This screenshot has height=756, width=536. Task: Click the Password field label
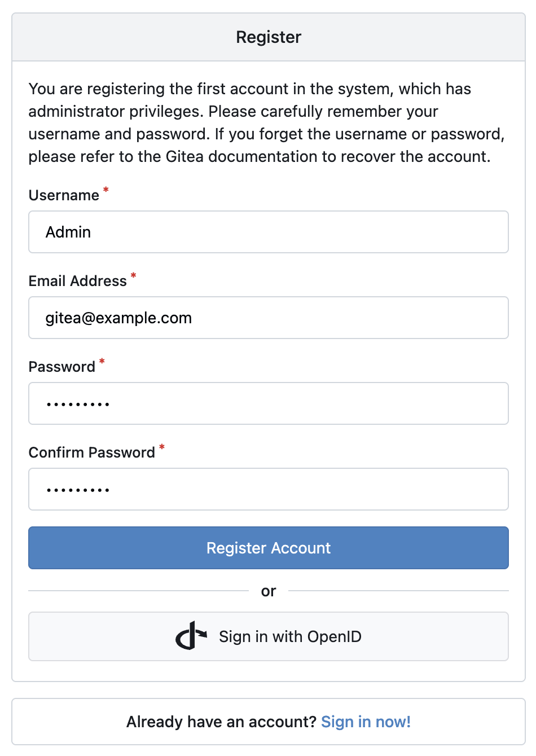(x=61, y=367)
